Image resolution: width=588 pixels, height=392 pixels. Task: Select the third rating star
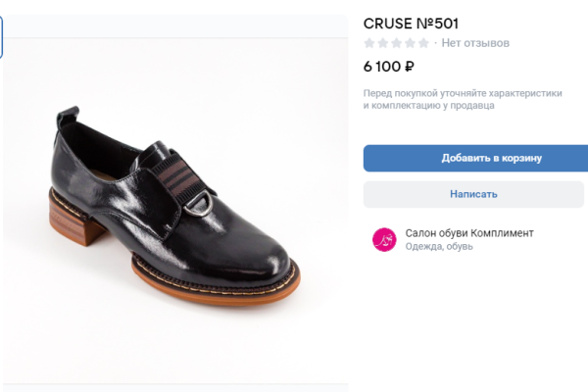point(397,43)
